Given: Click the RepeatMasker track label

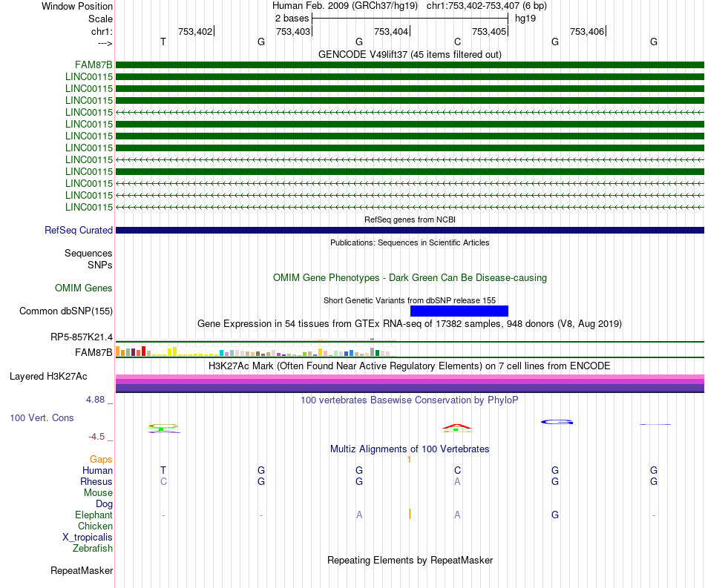Looking at the screenshot, I should (82, 570).
